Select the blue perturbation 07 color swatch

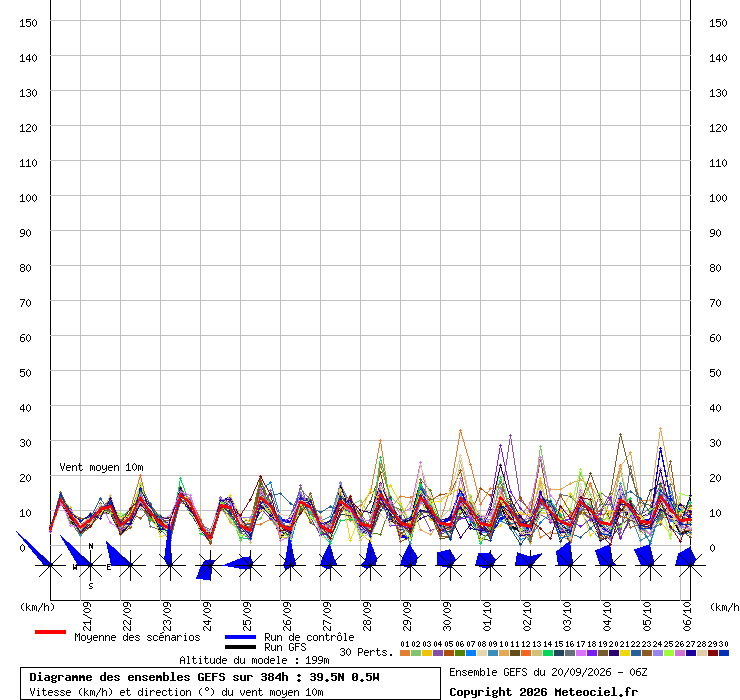click(471, 653)
